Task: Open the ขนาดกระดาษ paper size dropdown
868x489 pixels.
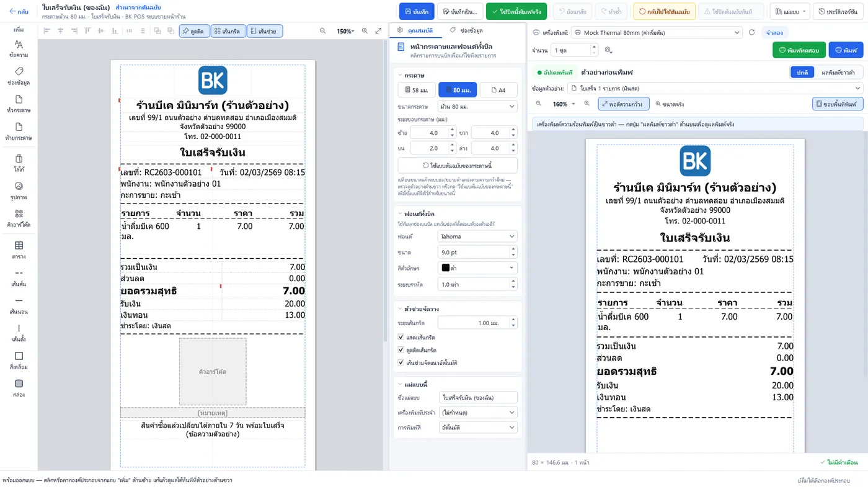Action: coord(477,106)
